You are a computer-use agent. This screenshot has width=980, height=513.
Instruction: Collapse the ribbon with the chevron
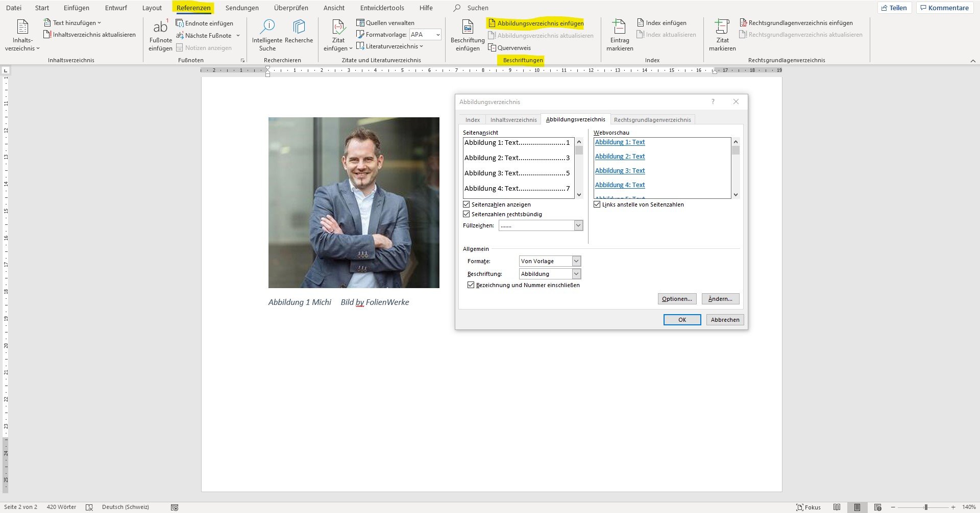(x=973, y=61)
